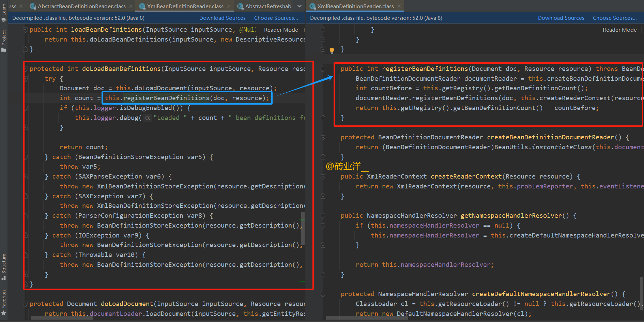Screen dimensions: 644x322
Task: Click the yellow light bulb intention icon
Action: (x=332, y=50)
